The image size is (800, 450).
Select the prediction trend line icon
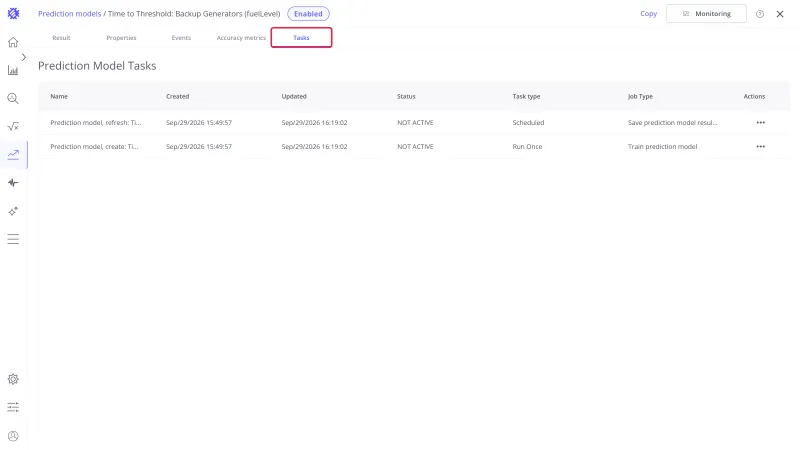pyautogui.click(x=13, y=155)
